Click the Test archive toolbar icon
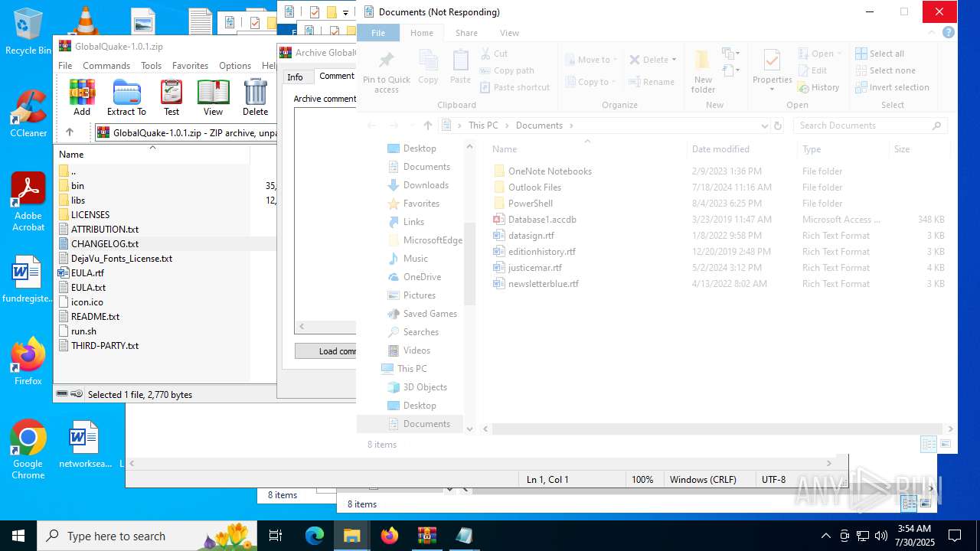Viewport: 980px width, 551px height. [x=171, y=97]
